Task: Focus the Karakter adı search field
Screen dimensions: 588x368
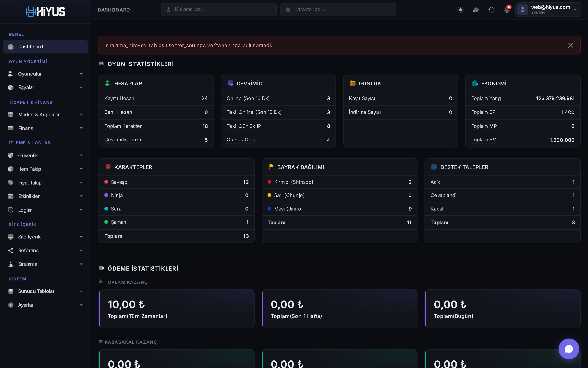Action: click(x=338, y=10)
